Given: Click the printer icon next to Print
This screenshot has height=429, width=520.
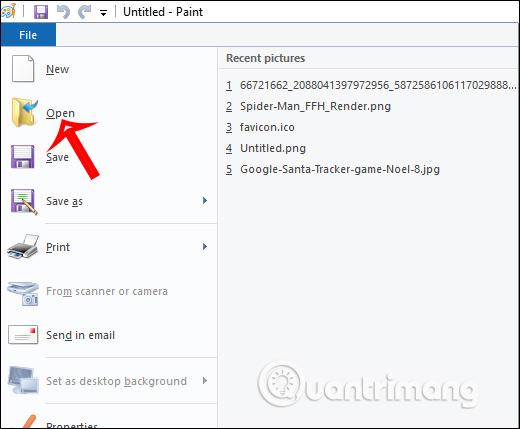Looking at the screenshot, I should pos(23,247).
